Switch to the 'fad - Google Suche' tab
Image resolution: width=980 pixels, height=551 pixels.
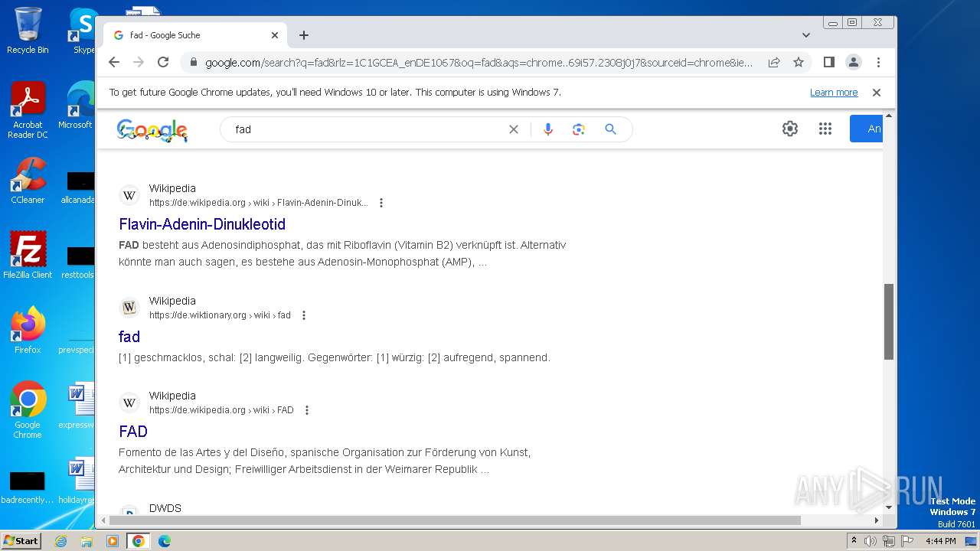tap(195, 35)
